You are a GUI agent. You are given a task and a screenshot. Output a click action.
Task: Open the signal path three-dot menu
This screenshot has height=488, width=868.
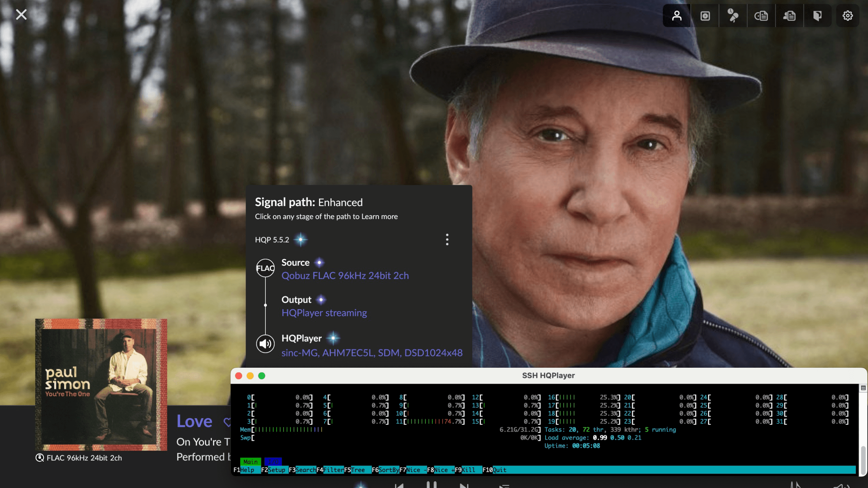pos(447,240)
